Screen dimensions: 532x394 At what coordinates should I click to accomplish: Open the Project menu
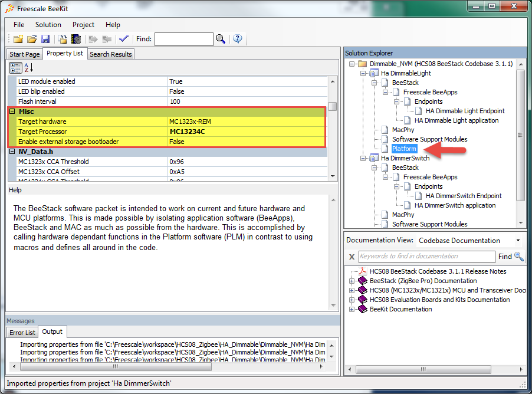pyautogui.click(x=84, y=25)
